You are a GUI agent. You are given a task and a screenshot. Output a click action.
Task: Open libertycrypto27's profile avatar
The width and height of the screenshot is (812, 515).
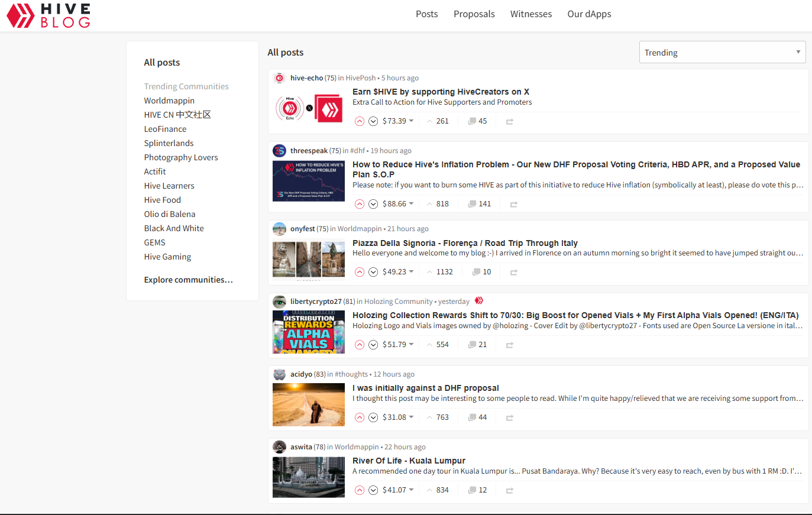[279, 301]
